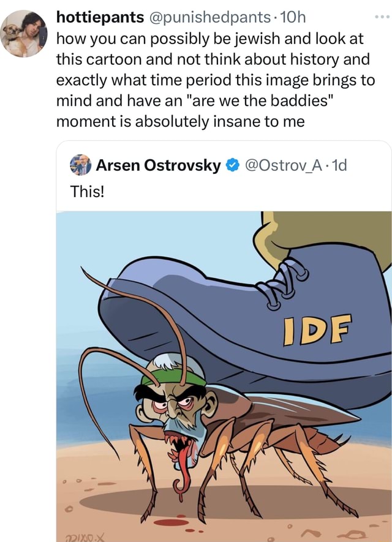The width and height of the screenshot is (392, 542).
Task: Open the more options three-dot menu
Action: (x=383, y=17)
